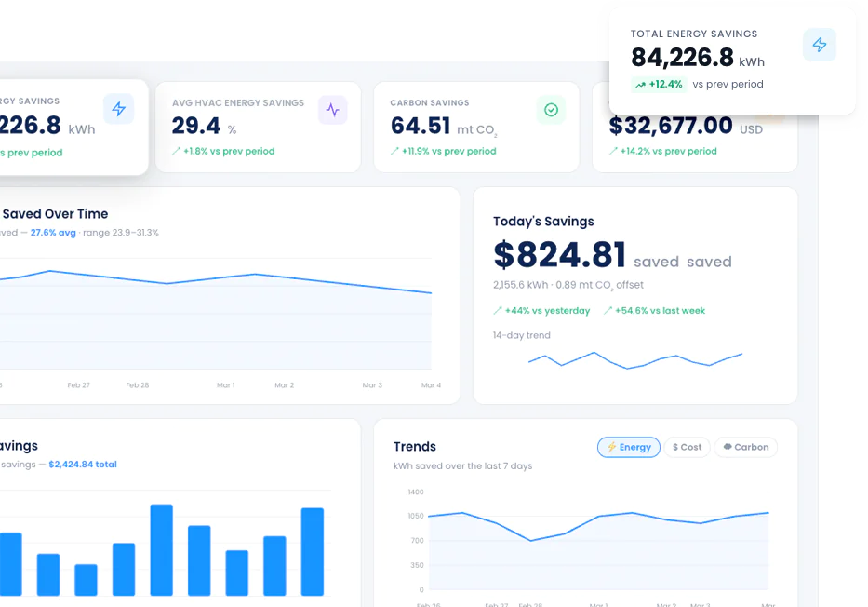
Task: Switch Trends chart to Carbon
Action: coord(745,447)
